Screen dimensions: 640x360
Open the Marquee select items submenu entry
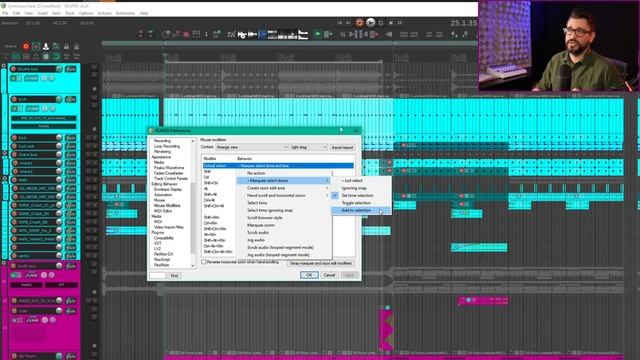[x=284, y=180]
